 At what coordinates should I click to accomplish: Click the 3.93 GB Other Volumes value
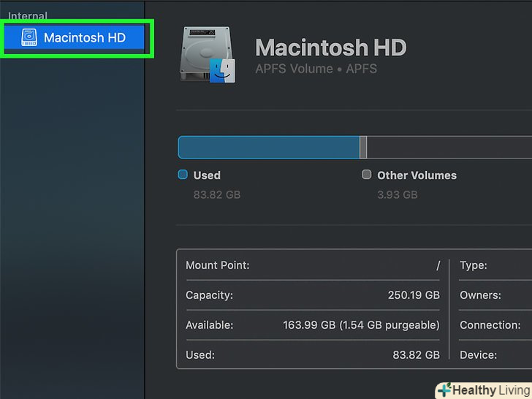point(397,194)
